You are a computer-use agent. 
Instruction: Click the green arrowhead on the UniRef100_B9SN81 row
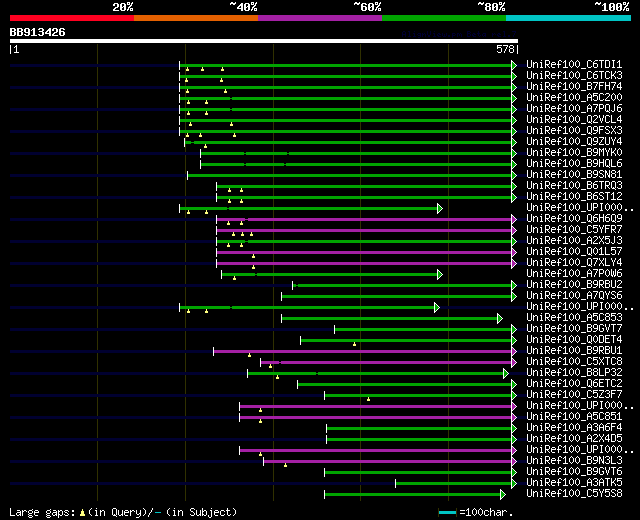point(514,176)
